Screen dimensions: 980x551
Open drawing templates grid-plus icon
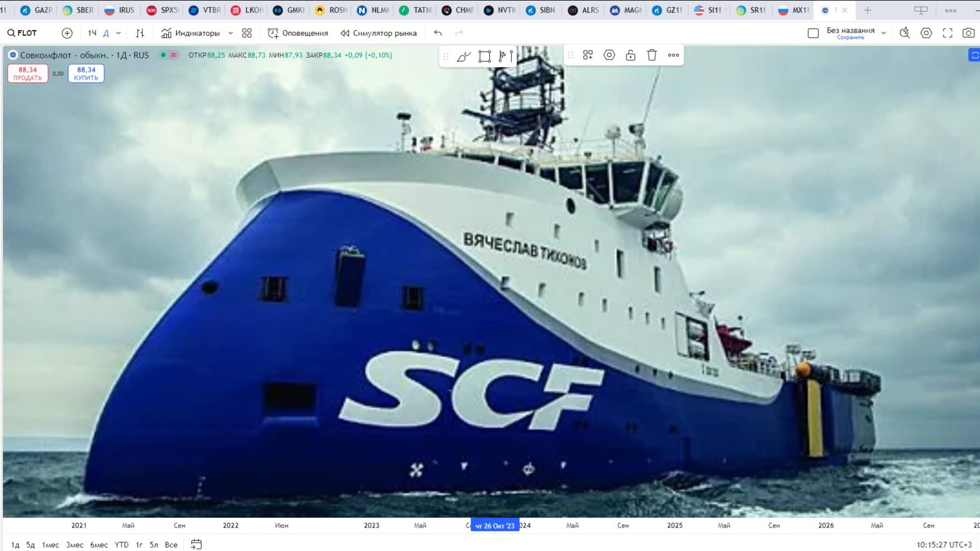coord(588,55)
